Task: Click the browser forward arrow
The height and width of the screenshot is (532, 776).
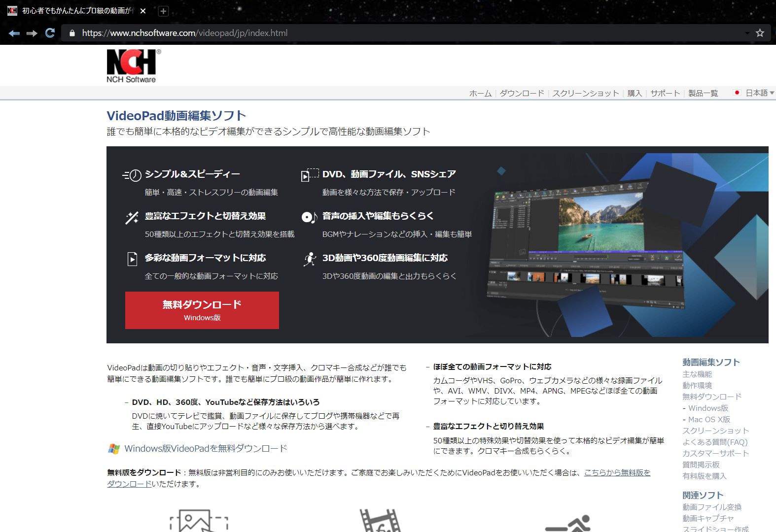Action: tap(32, 33)
